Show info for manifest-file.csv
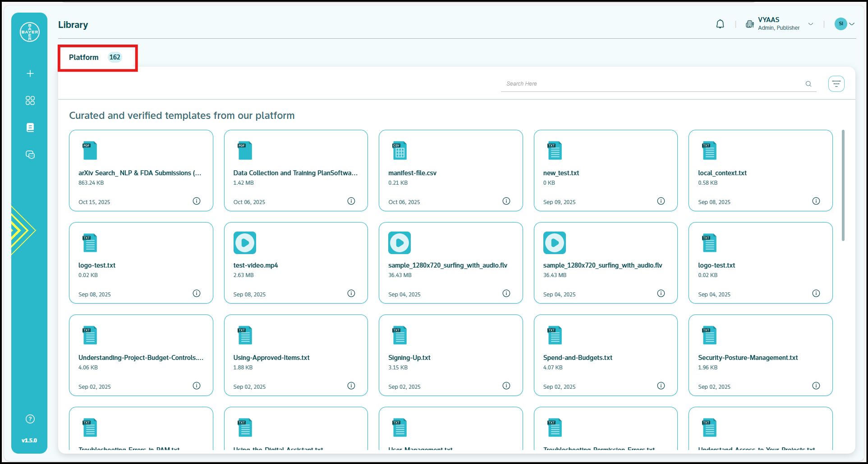The height and width of the screenshot is (464, 868). [506, 201]
